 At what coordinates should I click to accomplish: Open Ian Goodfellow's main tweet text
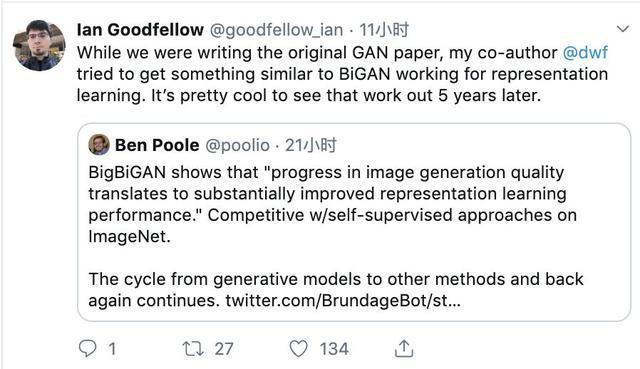pyautogui.click(x=342, y=74)
